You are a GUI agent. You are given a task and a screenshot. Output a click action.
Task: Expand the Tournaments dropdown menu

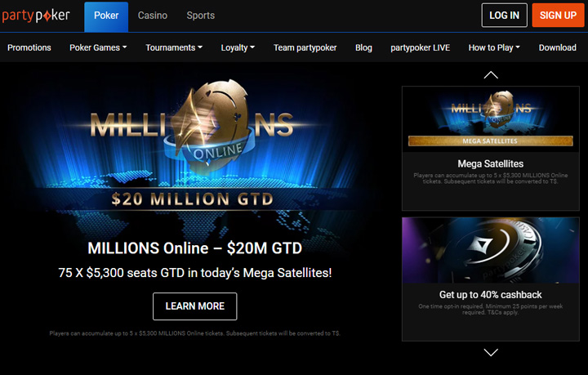coord(174,47)
